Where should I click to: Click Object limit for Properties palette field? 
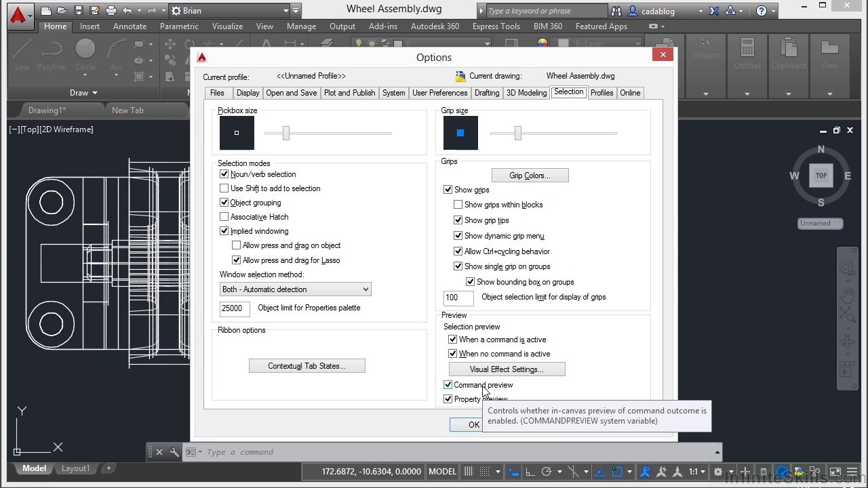pyautogui.click(x=235, y=308)
